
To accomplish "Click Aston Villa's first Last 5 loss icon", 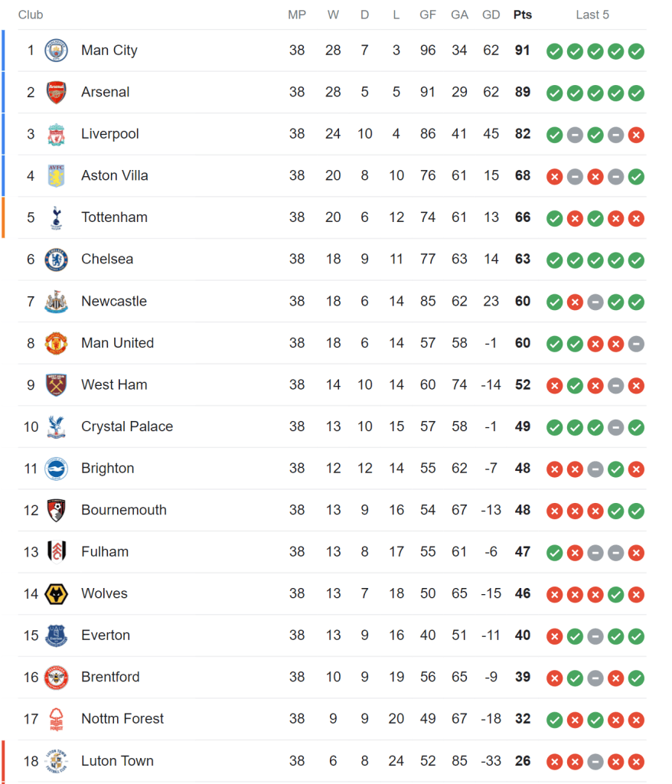I will [x=554, y=177].
